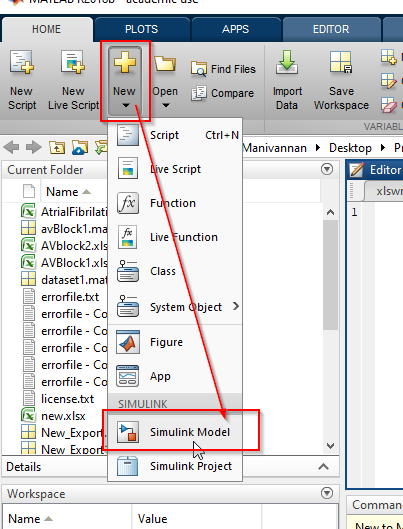
Task: Click the Simulink Project icon
Action: pyautogui.click(x=128, y=466)
